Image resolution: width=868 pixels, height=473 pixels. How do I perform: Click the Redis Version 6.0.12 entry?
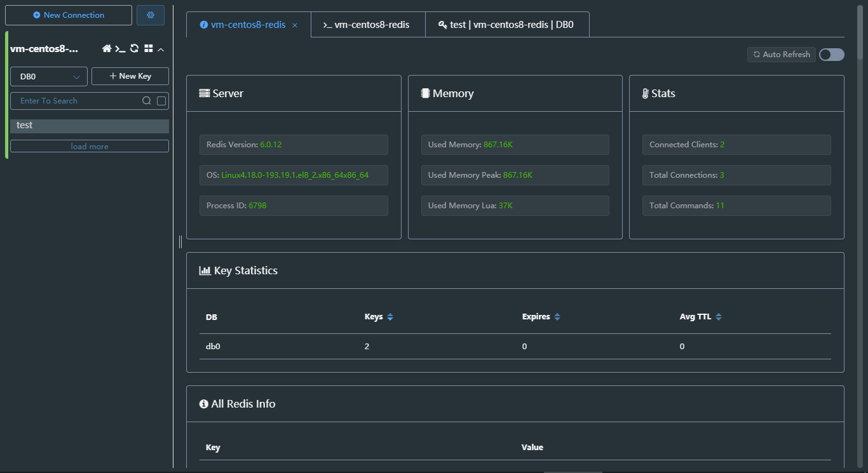(x=294, y=145)
